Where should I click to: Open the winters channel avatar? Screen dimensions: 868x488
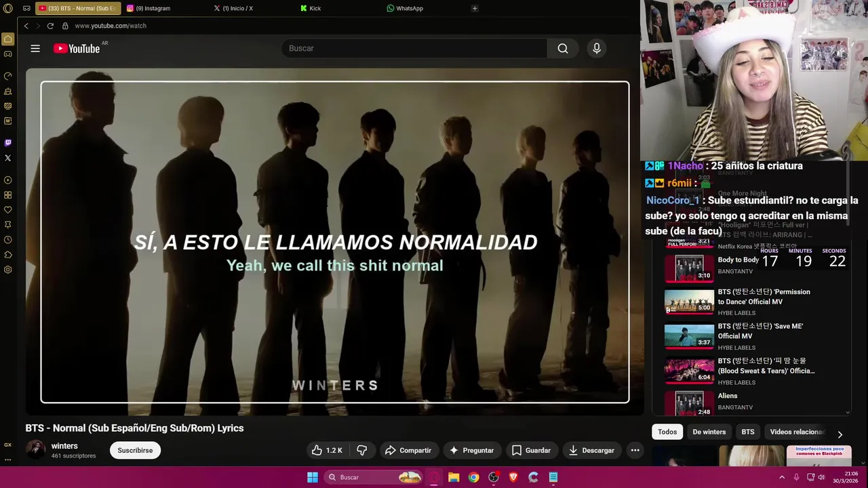[x=35, y=450]
